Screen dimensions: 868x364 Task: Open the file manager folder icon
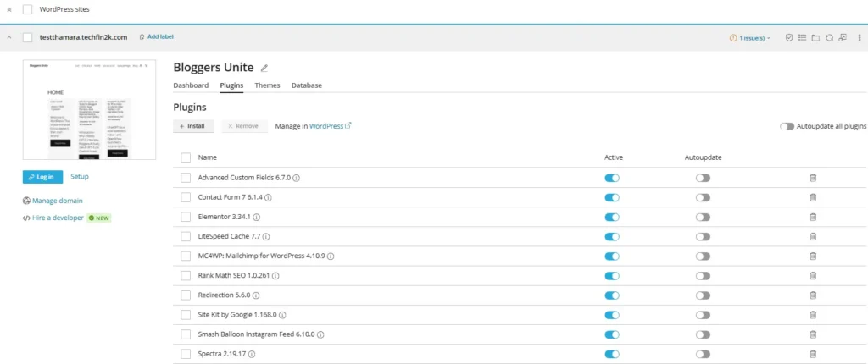pyautogui.click(x=815, y=37)
